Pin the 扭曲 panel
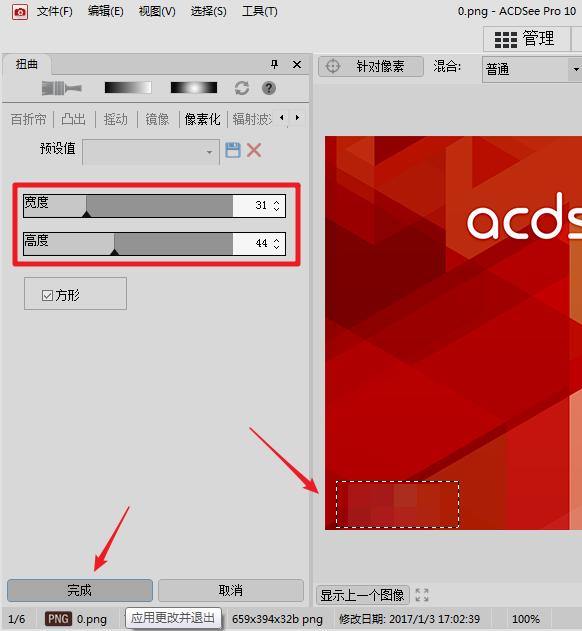 (x=274, y=64)
